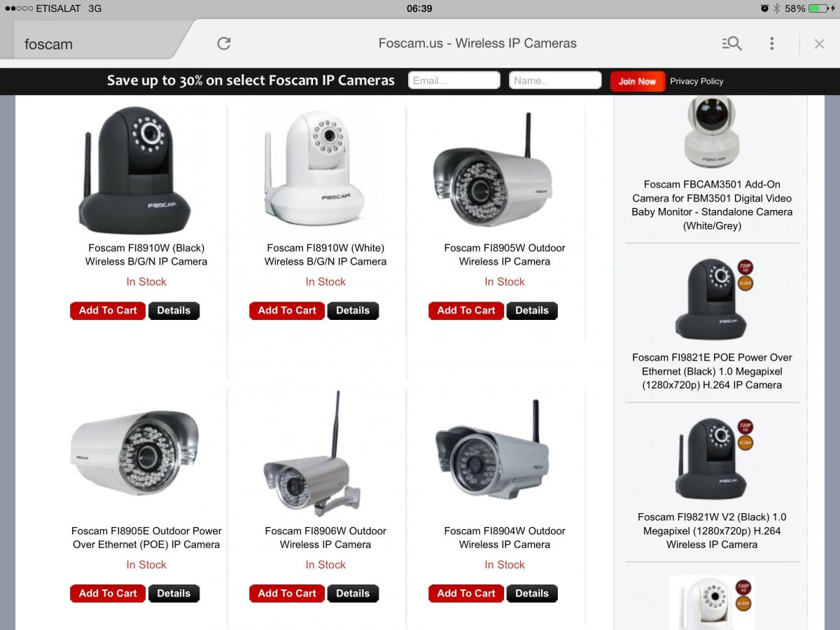
Task: Open the three-dot browser menu
Action: [771, 43]
